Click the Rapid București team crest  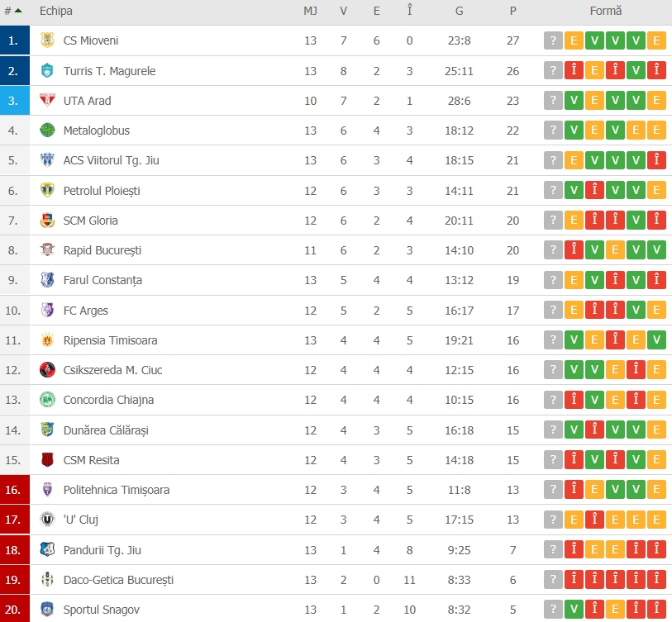pos(47,250)
